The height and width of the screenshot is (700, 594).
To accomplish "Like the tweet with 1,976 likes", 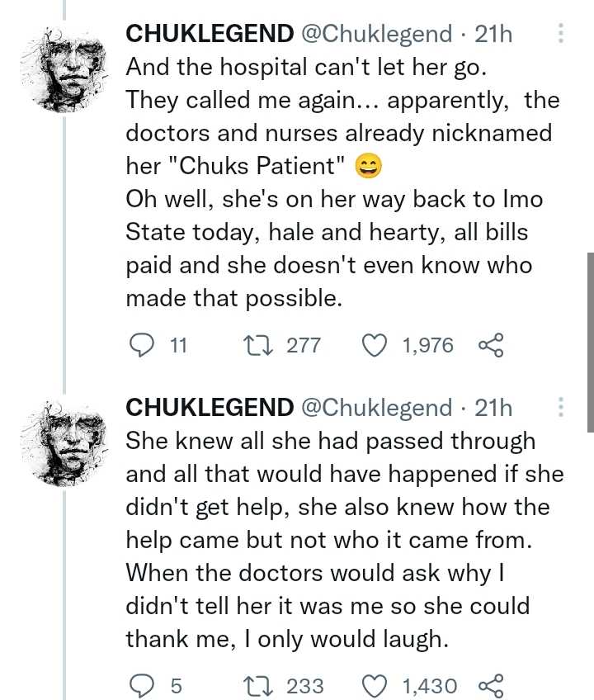I will [x=376, y=344].
